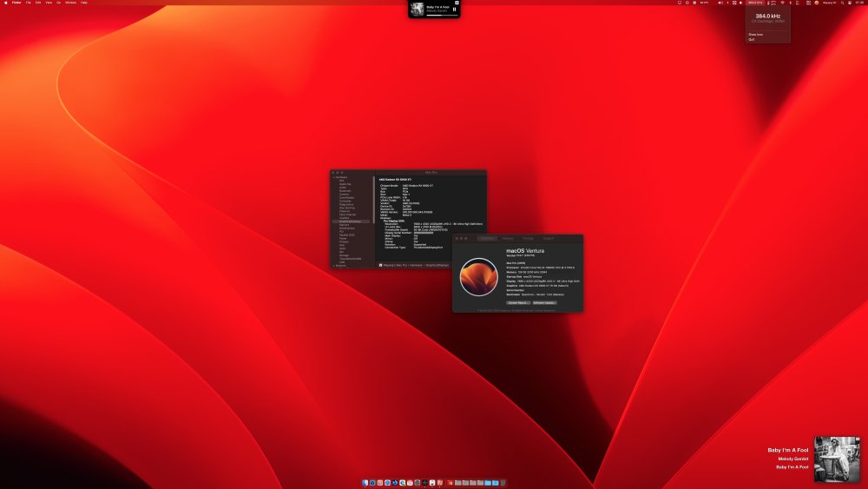Select Camera in hardware sidebar
Screen dimensions: 868x489
(344, 195)
